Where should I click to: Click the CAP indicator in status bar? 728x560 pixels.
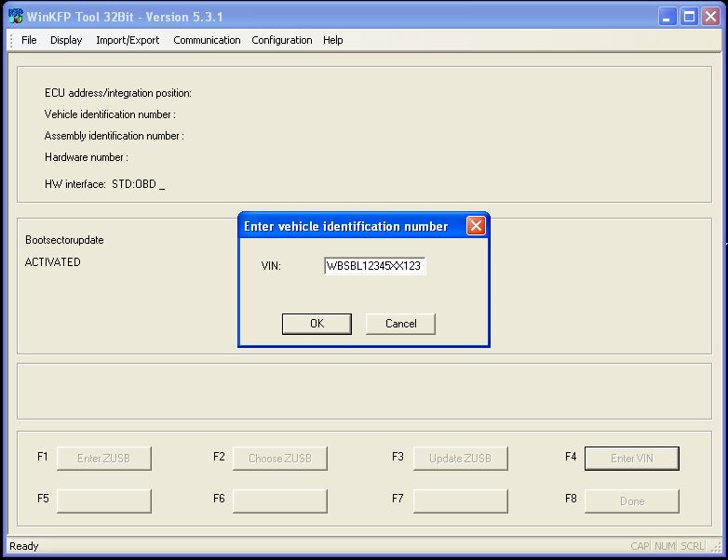[640, 546]
